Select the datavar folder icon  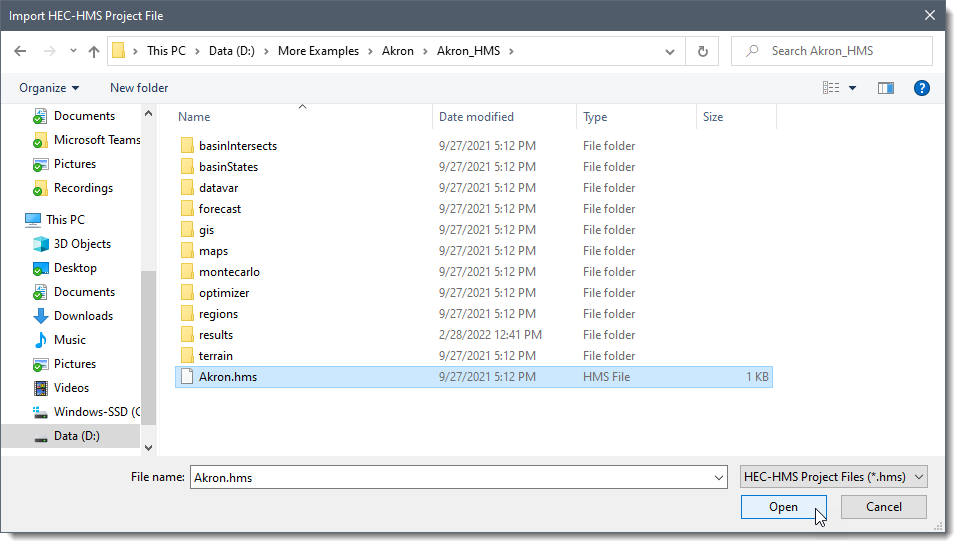coord(187,187)
